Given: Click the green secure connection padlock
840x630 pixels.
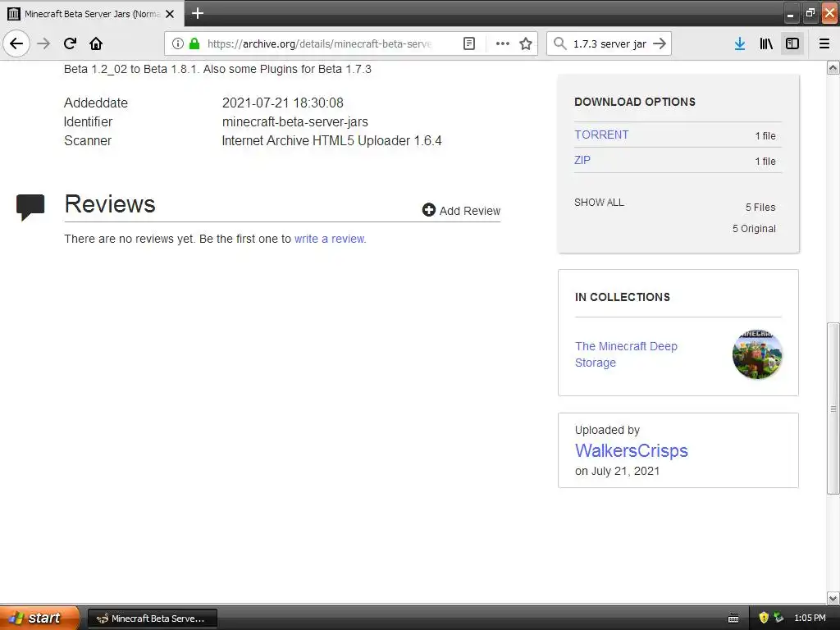Looking at the screenshot, I should click(x=194, y=44).
